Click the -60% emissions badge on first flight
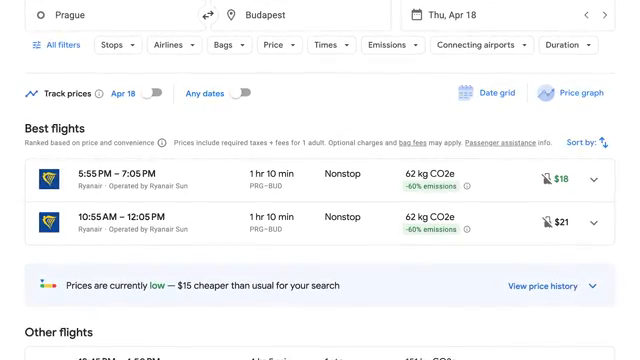The image size is (640, 360). [x=431, y=186]
